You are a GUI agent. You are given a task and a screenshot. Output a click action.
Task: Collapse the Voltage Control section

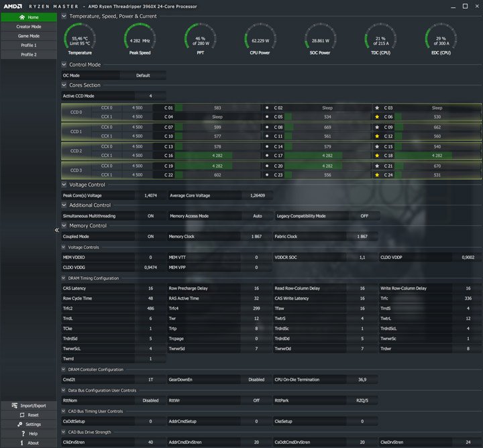click(64, 184)
